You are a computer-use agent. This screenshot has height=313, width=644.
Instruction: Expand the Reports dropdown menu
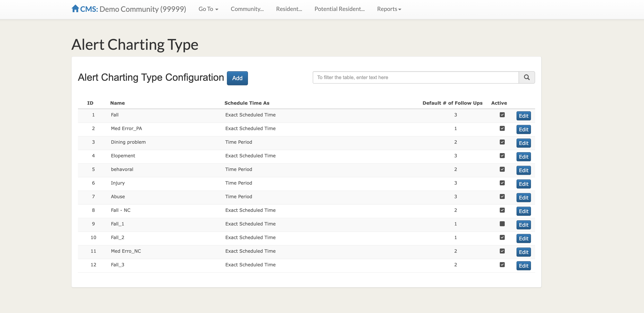point(389,9)
